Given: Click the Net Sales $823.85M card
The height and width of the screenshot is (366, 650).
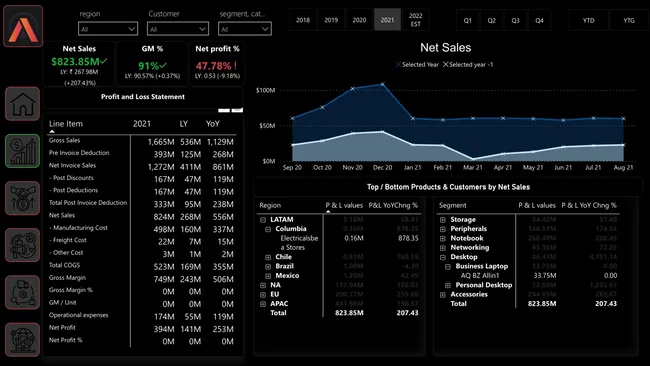Looking at the screenshot, I should pyautogui.click(x=79, y=65).
